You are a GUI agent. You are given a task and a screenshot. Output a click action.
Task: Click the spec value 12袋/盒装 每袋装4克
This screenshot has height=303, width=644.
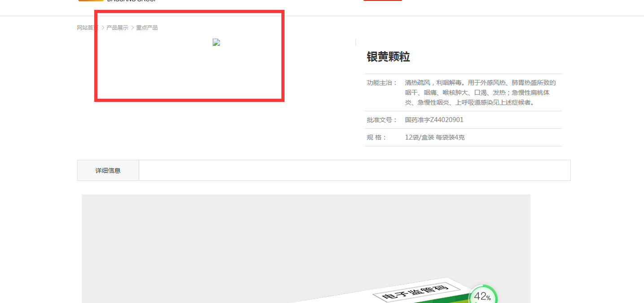point(435,137)
